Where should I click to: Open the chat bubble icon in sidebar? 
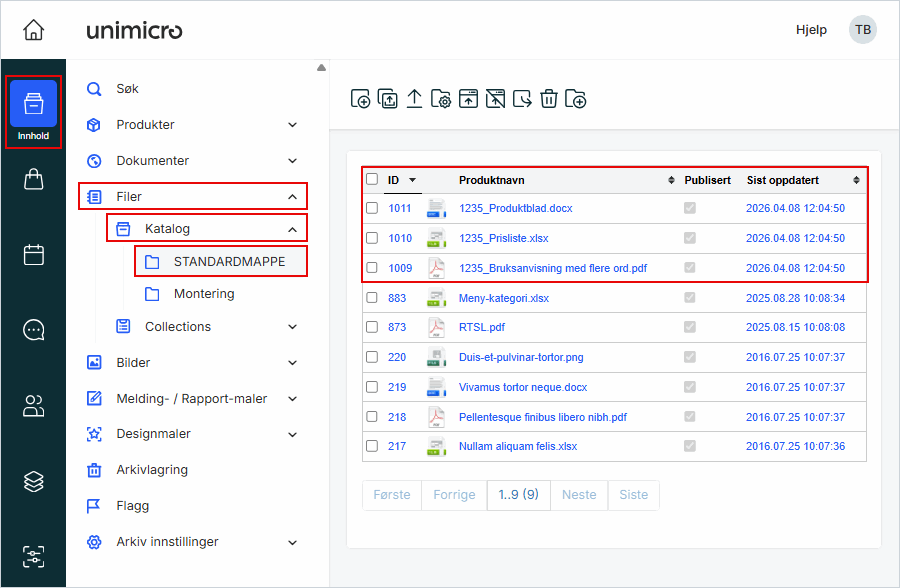tap(33, 330)
